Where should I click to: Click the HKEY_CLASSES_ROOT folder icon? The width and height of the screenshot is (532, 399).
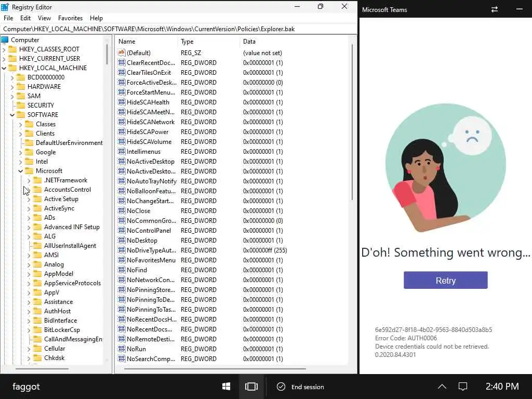pos(12,49)
